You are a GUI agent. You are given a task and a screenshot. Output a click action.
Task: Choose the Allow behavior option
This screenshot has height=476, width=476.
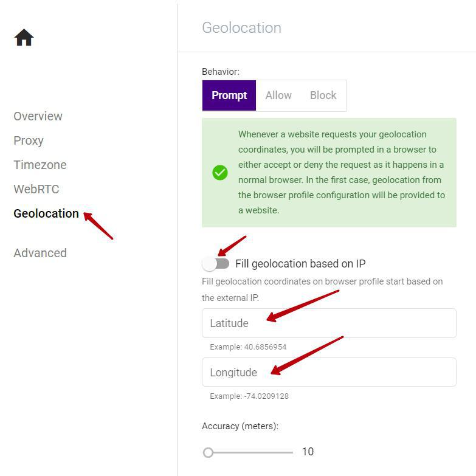click(x=278, y=95)
